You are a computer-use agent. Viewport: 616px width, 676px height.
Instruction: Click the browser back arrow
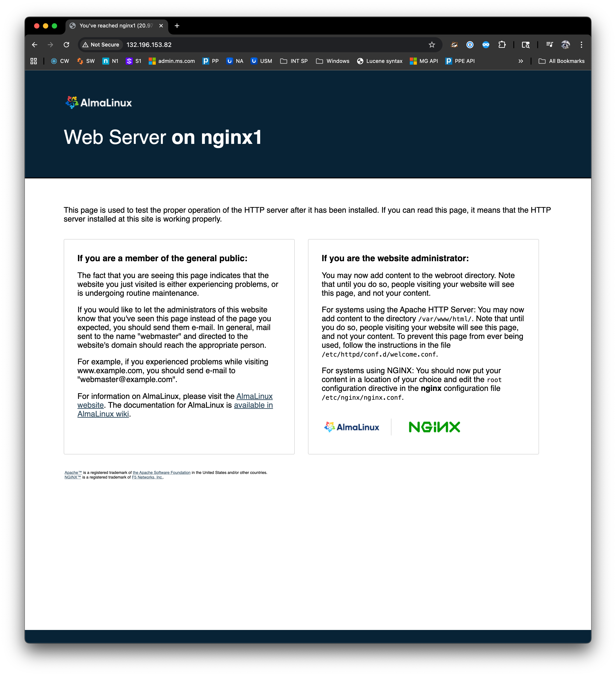coord(35,44)
